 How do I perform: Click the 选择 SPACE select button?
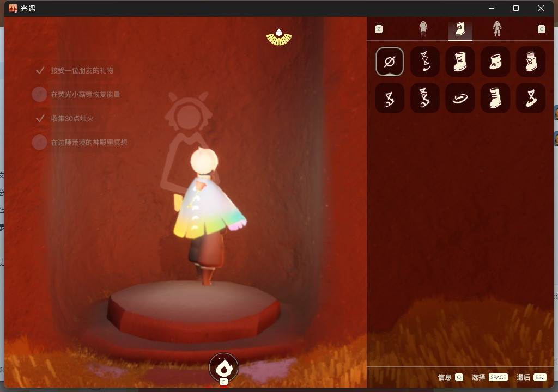(x=489, y=377)
